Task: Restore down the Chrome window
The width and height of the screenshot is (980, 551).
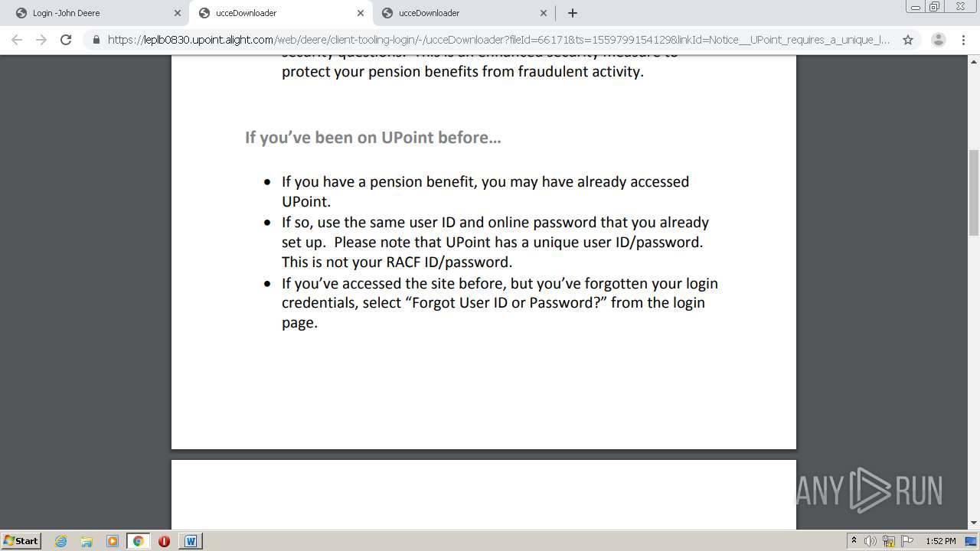Action: (935, 7)
